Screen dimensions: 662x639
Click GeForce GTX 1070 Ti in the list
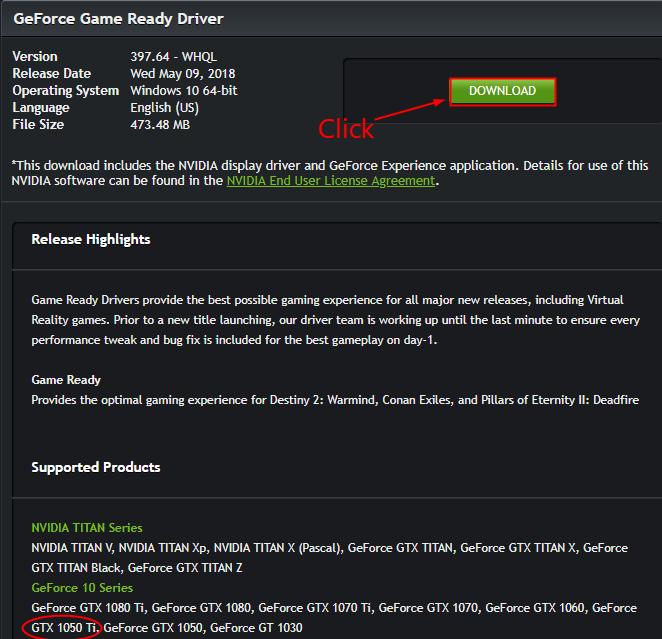coord(315,607)
